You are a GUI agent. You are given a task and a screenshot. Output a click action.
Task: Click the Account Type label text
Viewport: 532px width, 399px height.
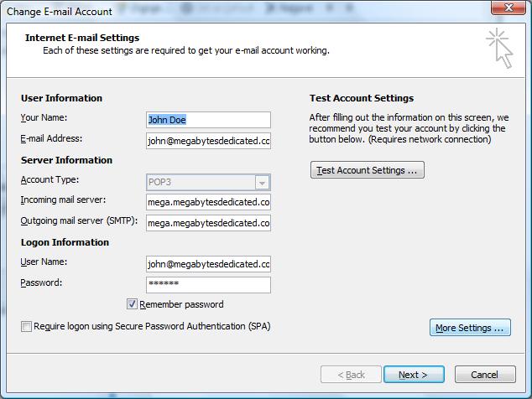point(50,180)
